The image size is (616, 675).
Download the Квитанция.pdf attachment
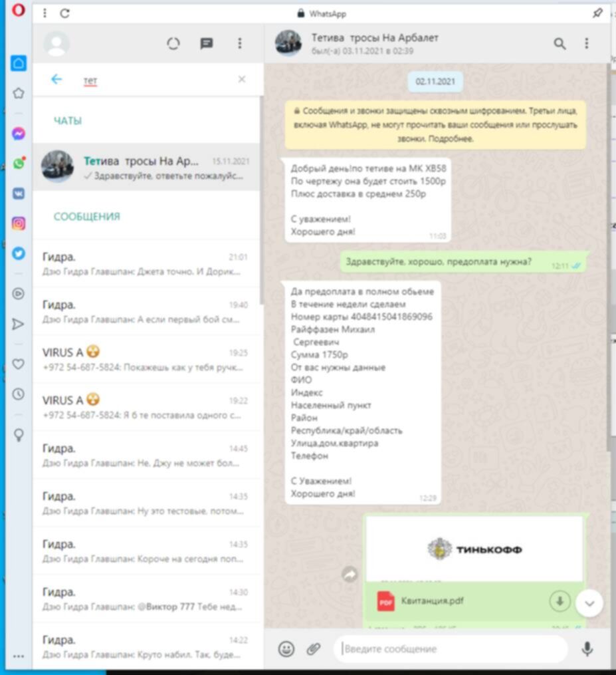coord(560,601)
